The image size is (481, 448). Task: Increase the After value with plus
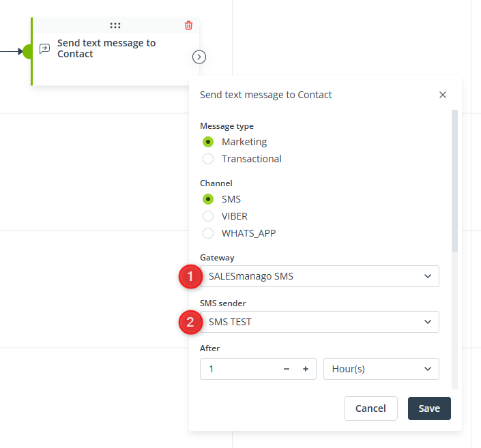306,369
